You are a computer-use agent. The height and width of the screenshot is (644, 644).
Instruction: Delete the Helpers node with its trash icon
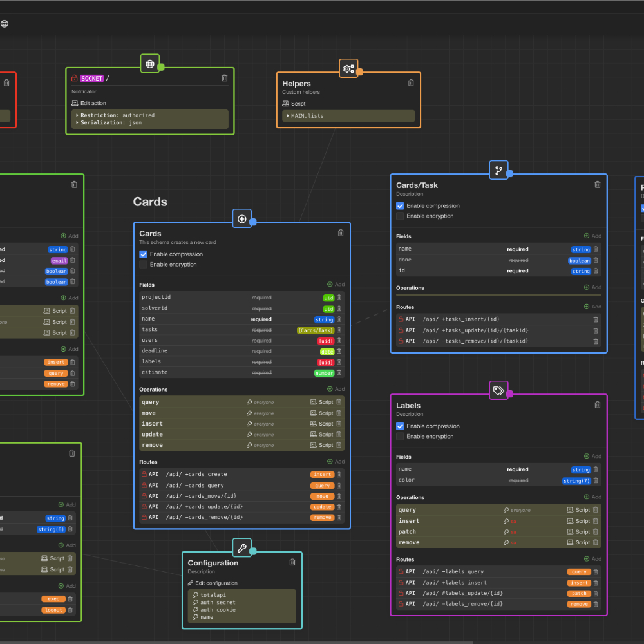point(411,82)
